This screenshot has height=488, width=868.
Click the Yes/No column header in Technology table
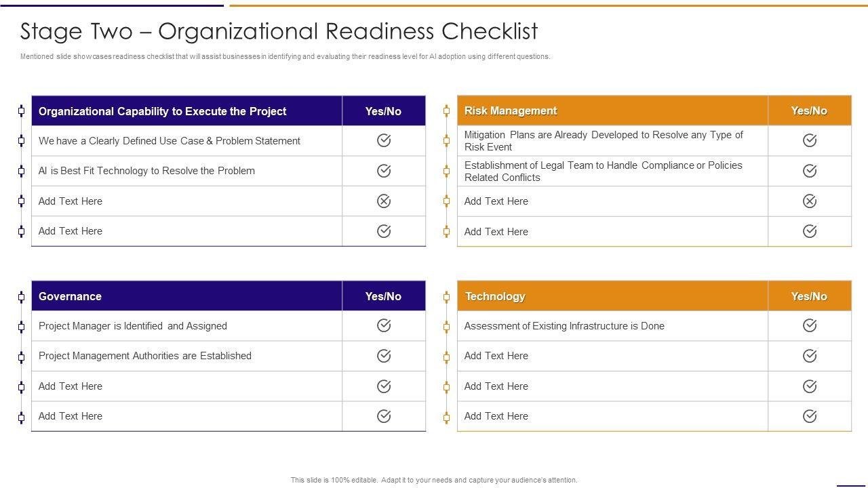click(810, 297)
